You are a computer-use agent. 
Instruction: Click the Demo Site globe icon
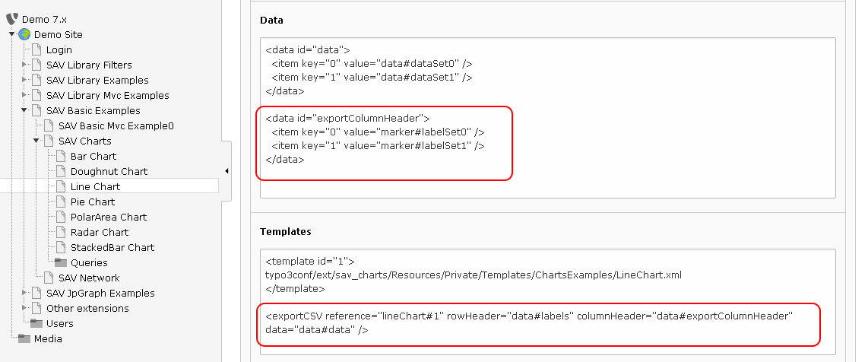(24, 34)
